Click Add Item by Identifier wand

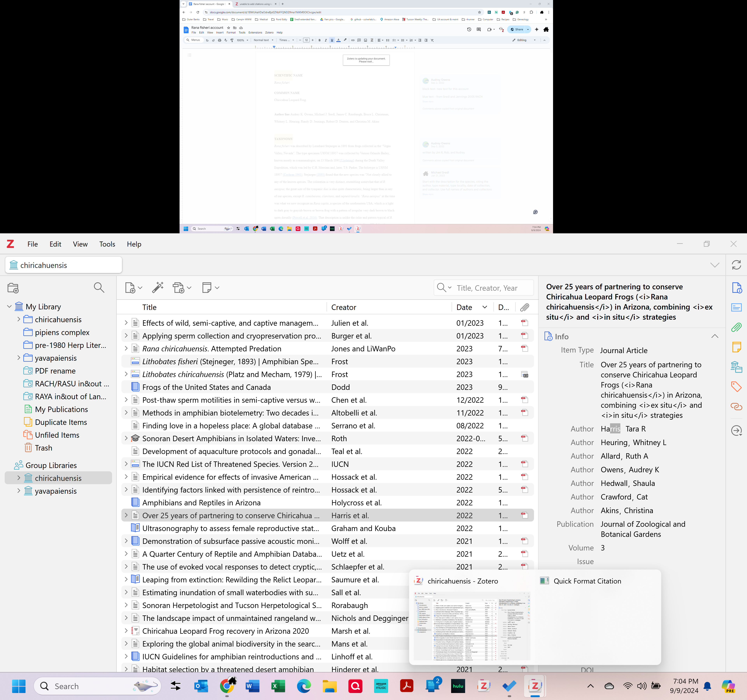(157, 288)
